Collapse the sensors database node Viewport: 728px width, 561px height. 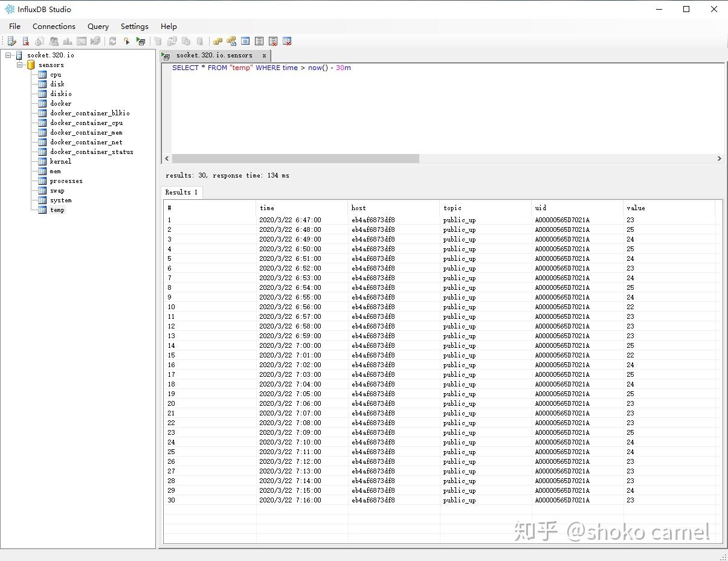click(x=19, y=65)
